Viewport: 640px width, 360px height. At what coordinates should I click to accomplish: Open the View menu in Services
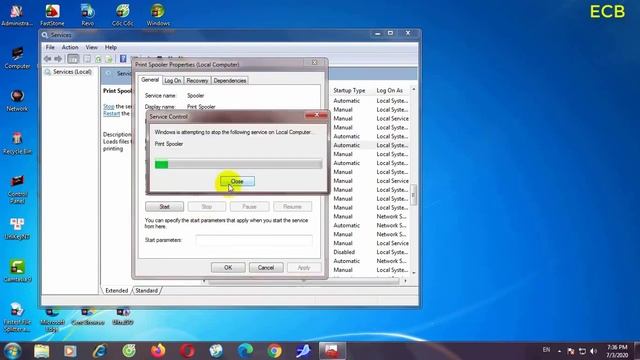pos(91,47)
